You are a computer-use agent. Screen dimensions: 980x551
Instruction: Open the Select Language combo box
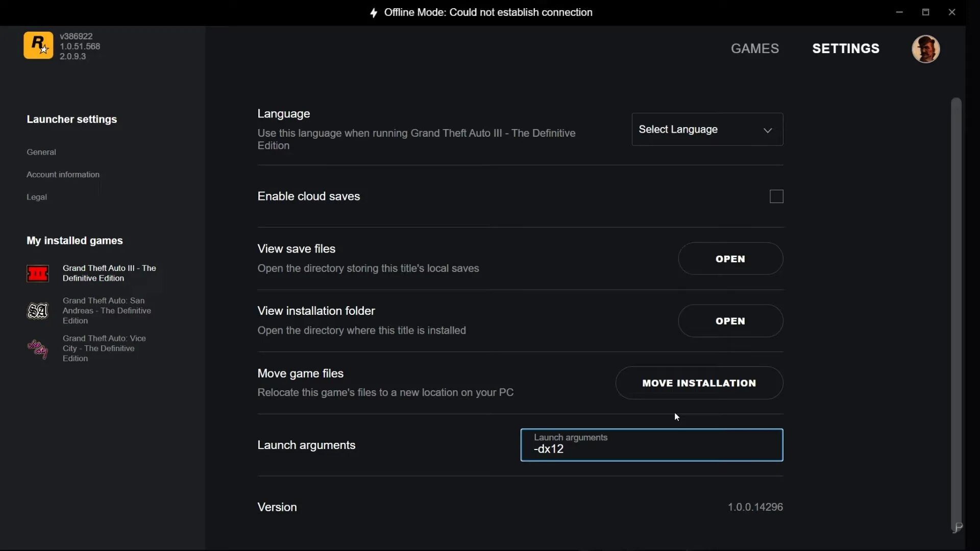pyautogui.click(x=707, y=130)
